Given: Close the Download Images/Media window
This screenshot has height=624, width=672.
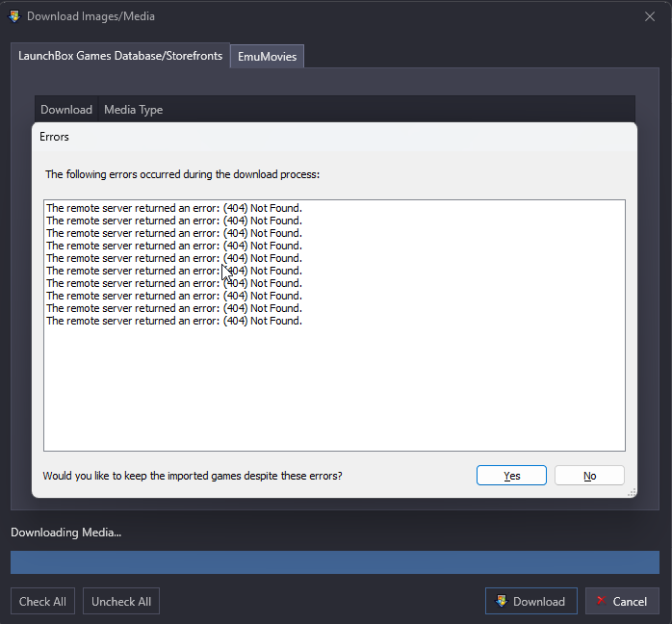Looking at the screenshot, I should [x=650, y=16].
